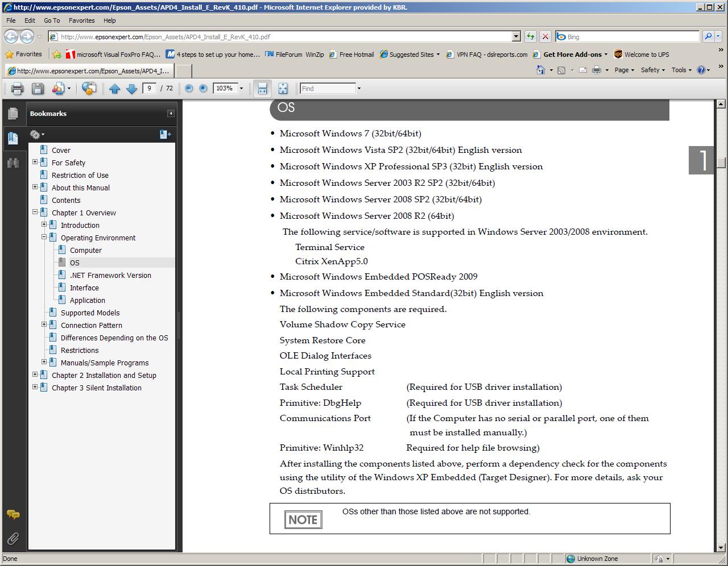Viewport: 728px width, 566px height.
Task: Click Add to Favorites Bar star icon
Action: pos(57,55)
